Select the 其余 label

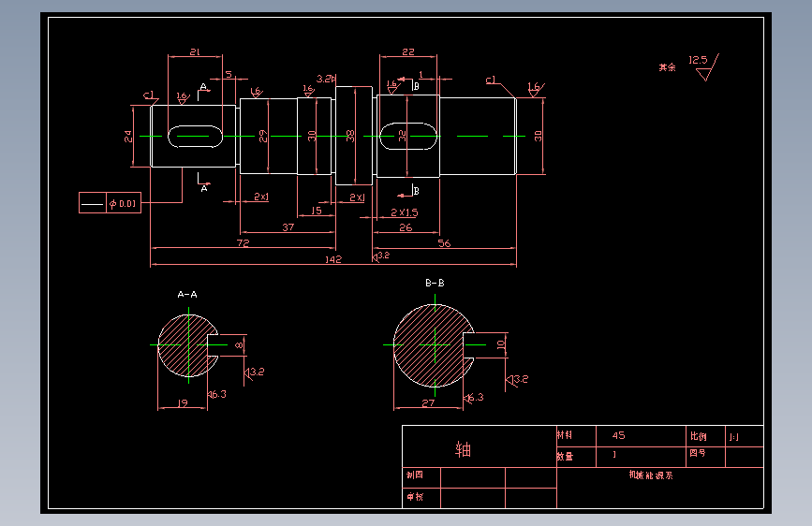tap(667, 67)
